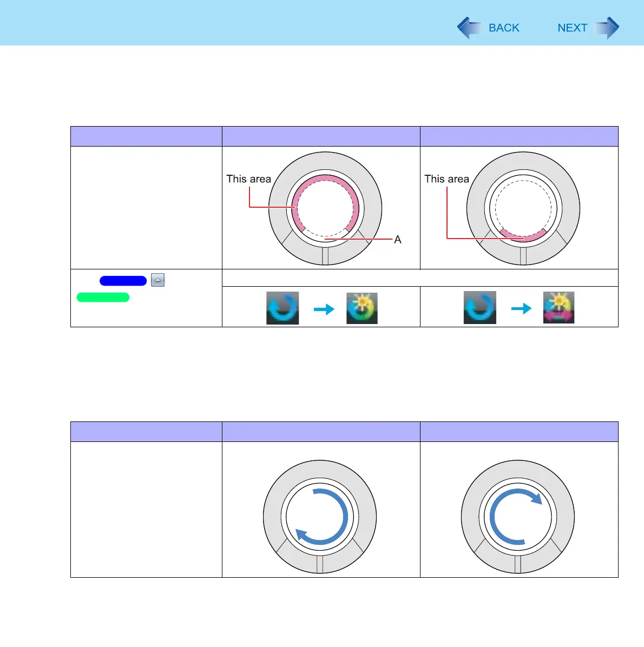Click the BACK navigation text
Image resolution: width=644 pixels, height=647 pixels.
coord(503,28)
